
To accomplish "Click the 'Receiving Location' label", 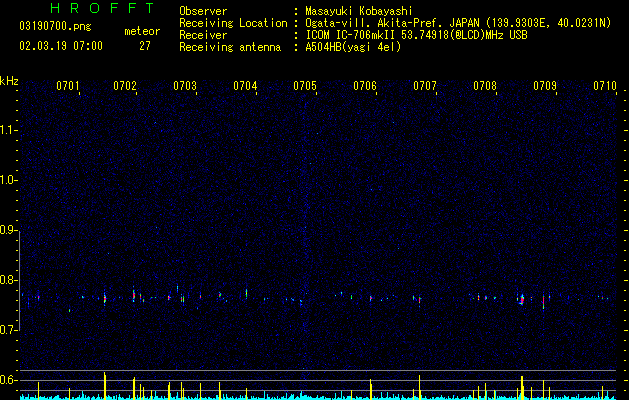I will [x=233, y=23].
